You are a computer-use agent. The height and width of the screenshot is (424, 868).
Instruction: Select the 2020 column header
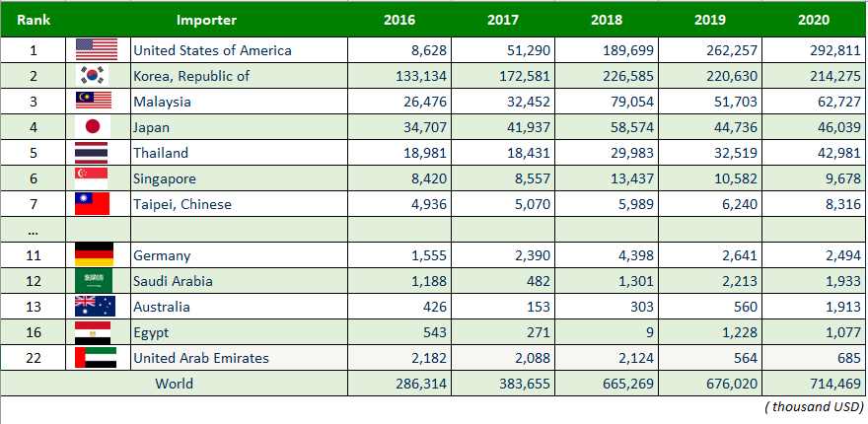click(x=814, y=19)
